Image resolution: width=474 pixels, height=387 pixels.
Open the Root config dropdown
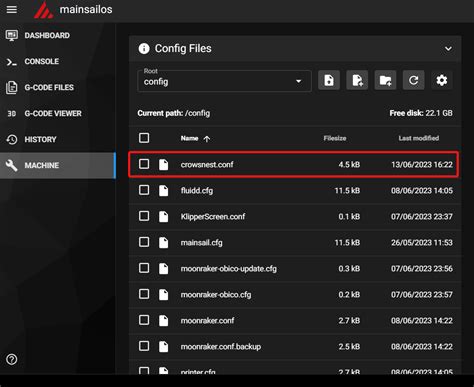pos(224,80)
